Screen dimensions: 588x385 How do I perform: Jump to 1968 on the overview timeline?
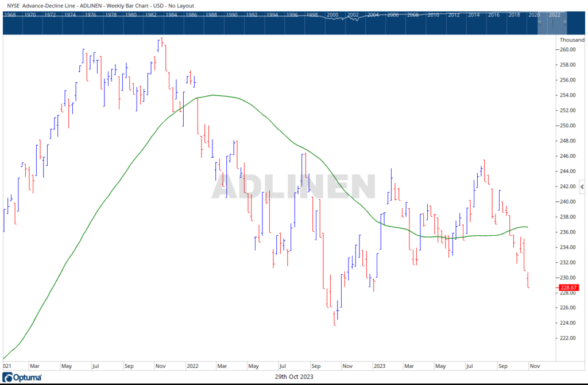10,15
